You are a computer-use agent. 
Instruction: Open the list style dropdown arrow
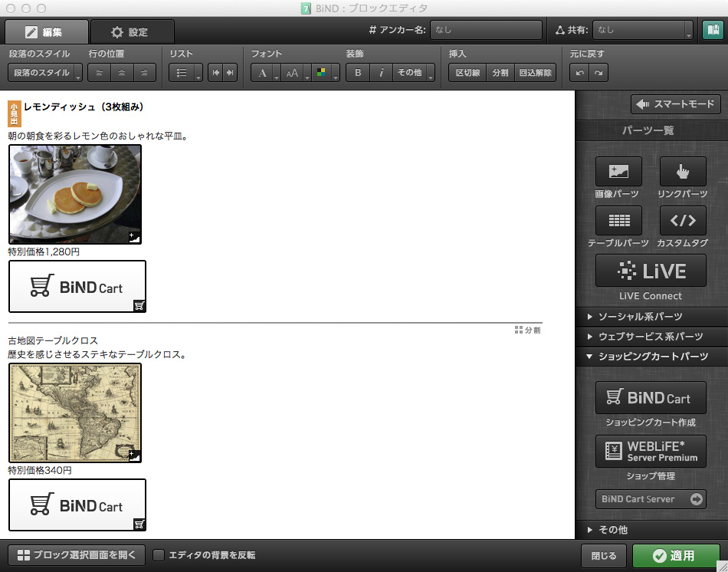[198, 74]
